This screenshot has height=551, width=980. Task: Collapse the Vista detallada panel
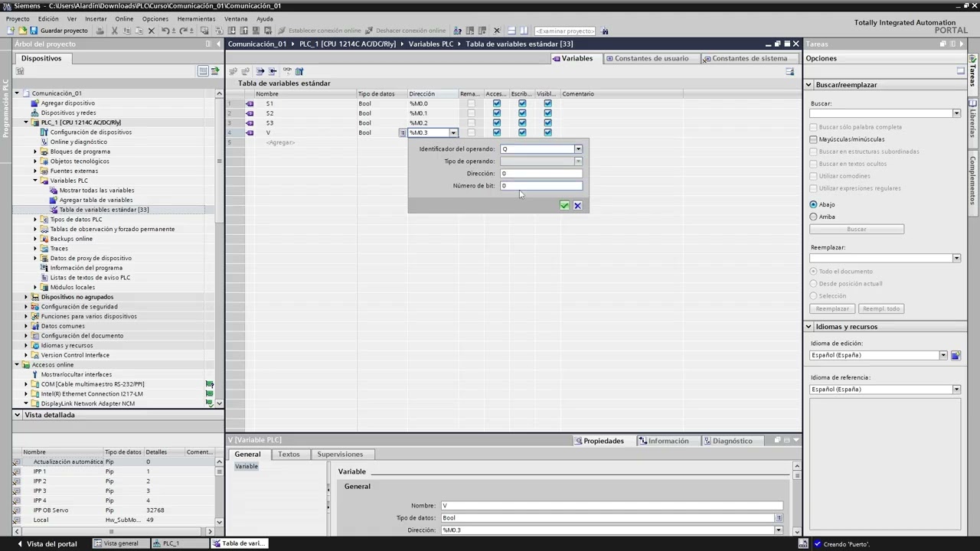coord(18,415)
